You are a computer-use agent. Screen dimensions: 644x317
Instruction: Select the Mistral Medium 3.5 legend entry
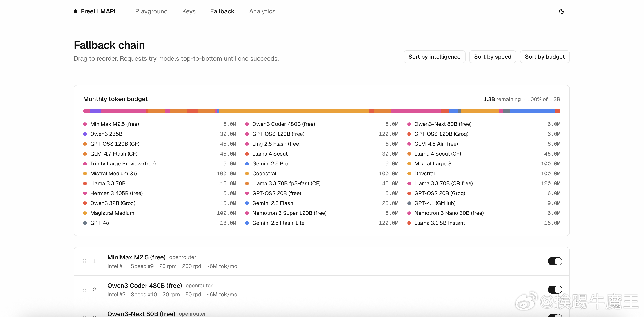(x=160, y=174)
